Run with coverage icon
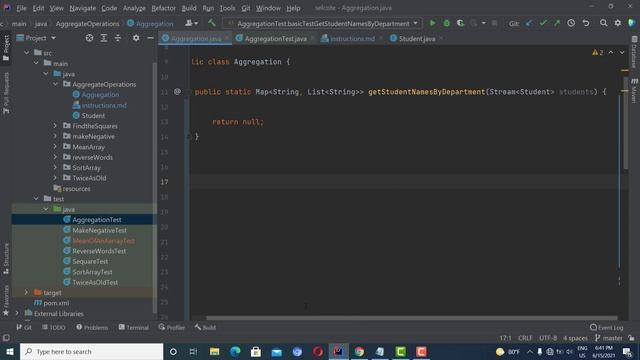This screenshot has width=640, height=360. pos(460,23)
